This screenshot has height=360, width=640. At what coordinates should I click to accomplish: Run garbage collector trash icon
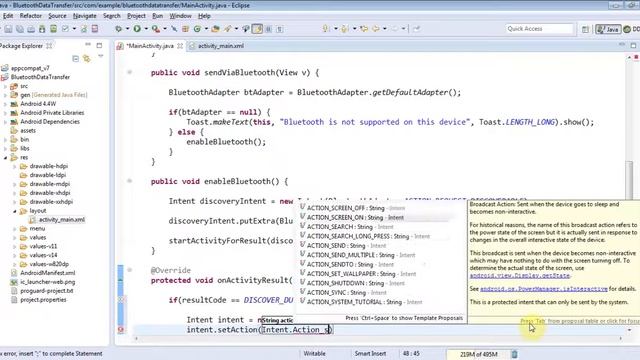[514, 354]
